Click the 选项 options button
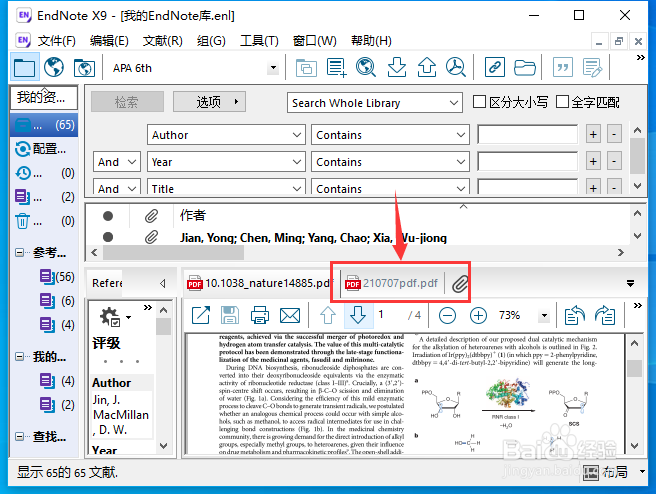Screen dimensions: 656x494 pos(209,102)
